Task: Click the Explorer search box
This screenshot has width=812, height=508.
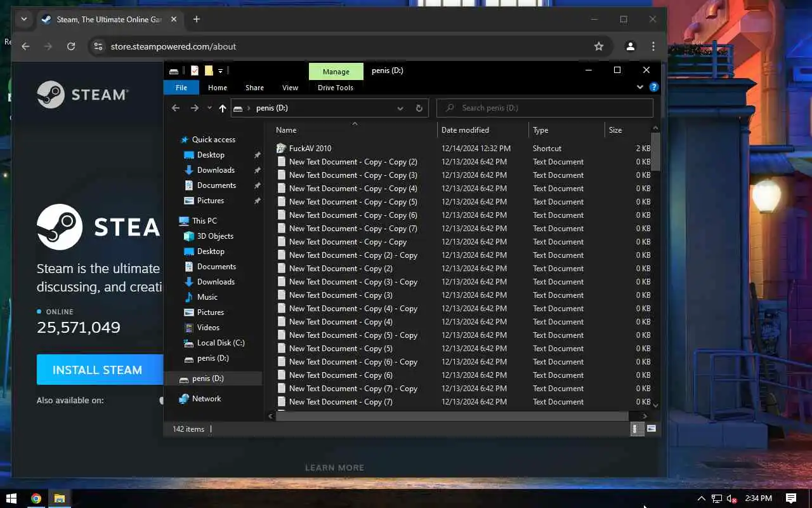Action: tap(545, 108)
